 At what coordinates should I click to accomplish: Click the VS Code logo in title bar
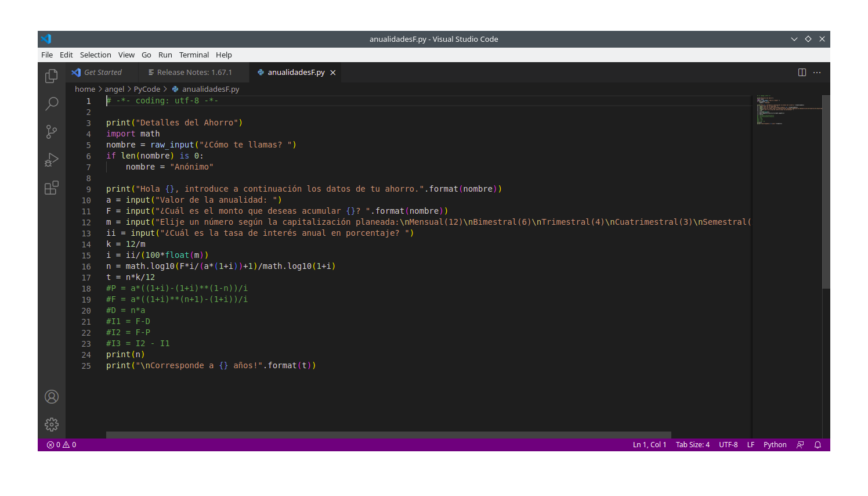[46, 39]
